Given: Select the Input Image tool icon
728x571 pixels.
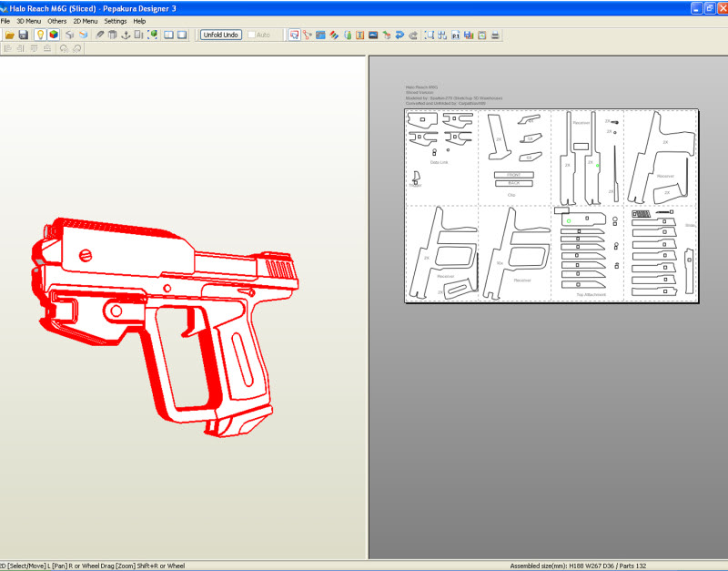Looking at the screenshot, I should click(x=373, y=35).
